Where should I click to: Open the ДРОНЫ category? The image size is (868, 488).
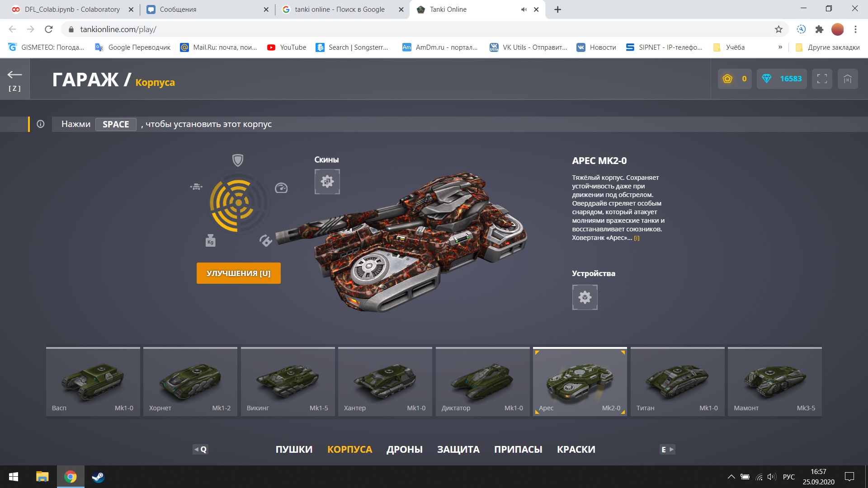(x=404, y=449)
